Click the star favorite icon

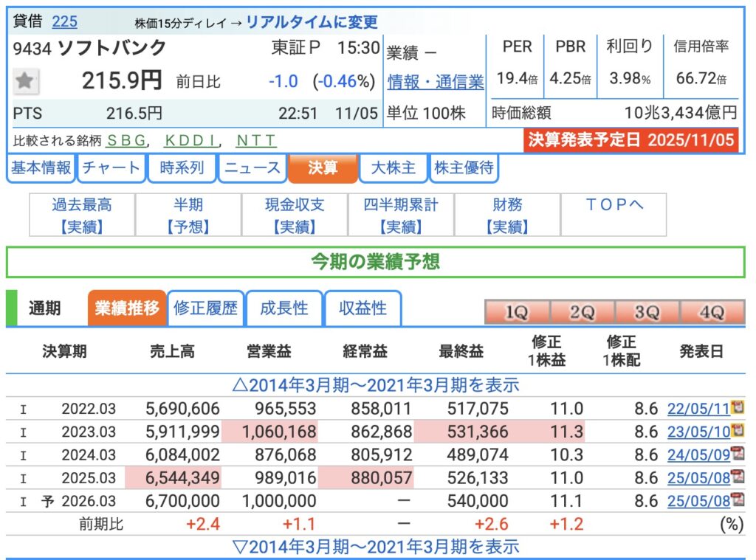26,81
